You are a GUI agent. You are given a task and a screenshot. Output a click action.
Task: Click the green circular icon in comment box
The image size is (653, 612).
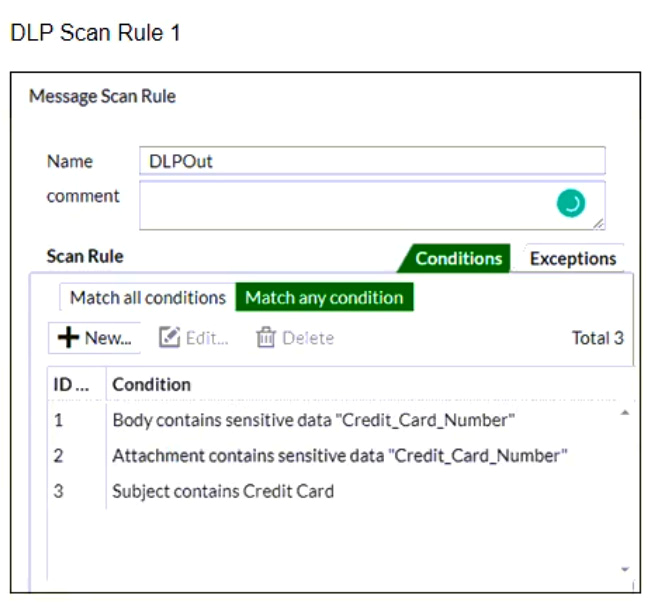point(570,204)
